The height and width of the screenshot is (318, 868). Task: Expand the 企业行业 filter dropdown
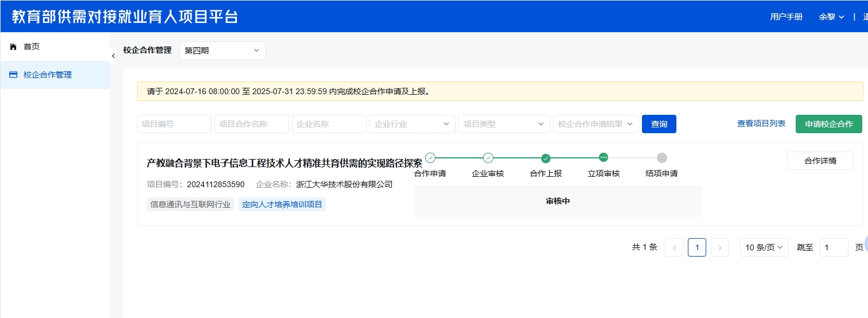click(x=412, y=124)
